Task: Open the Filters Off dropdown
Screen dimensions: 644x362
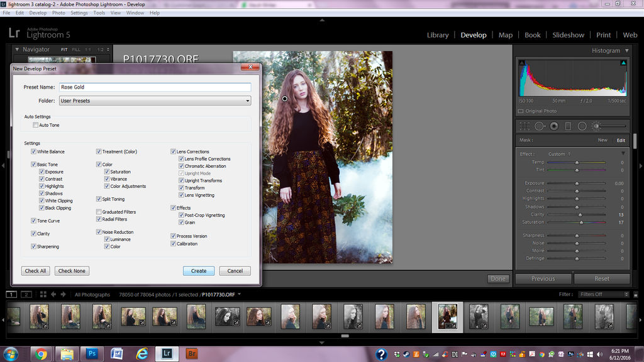Action: click(604, 294)
